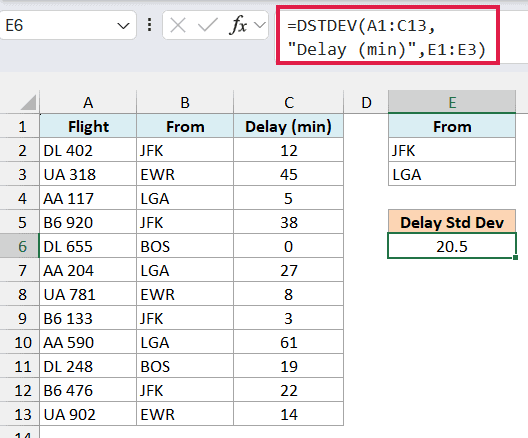528x438 pixels.
Task: Click EWR cell in row 13
Action: [185, 414]
